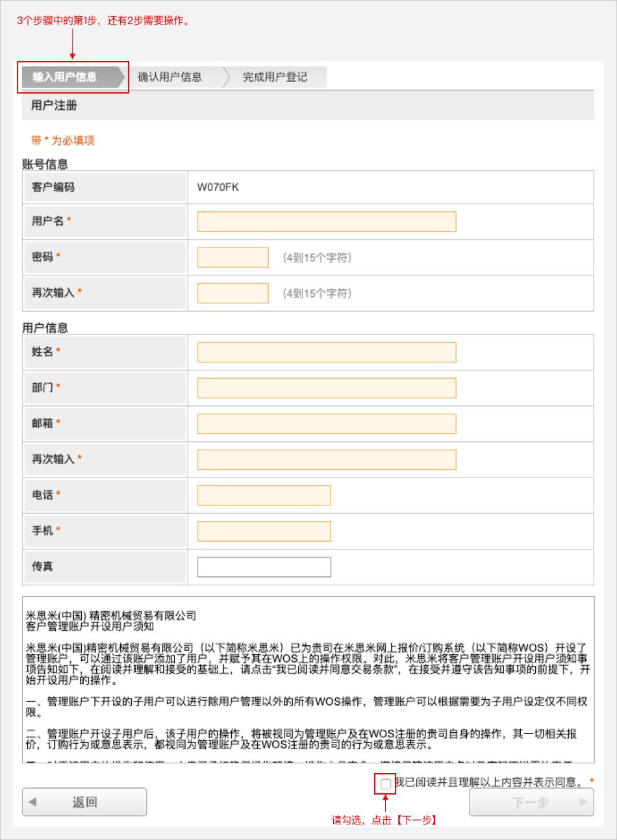Focus the 用户名 input field
This screenshot has width=617, height=840.
326,222
